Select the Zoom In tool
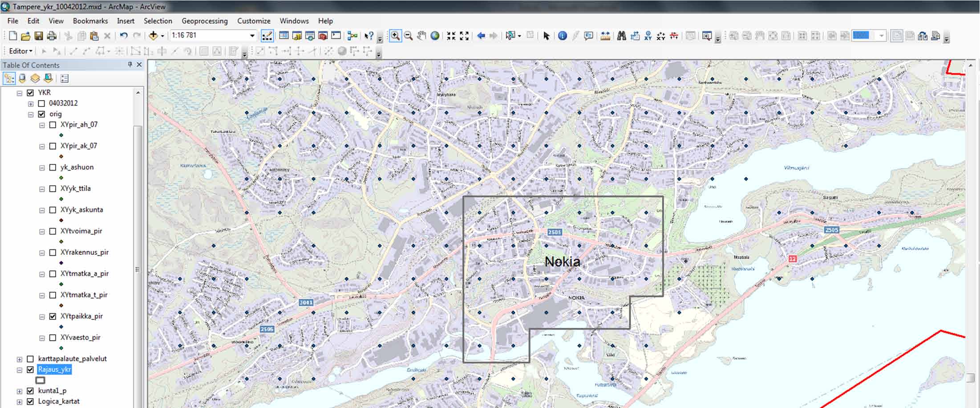 click(395, 36)
